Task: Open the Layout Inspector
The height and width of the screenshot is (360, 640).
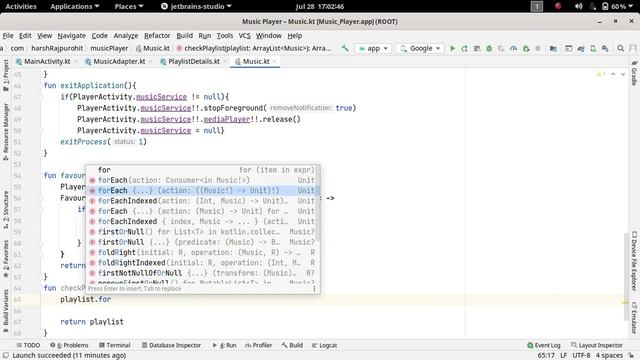Action: click(x=596, y=345)
